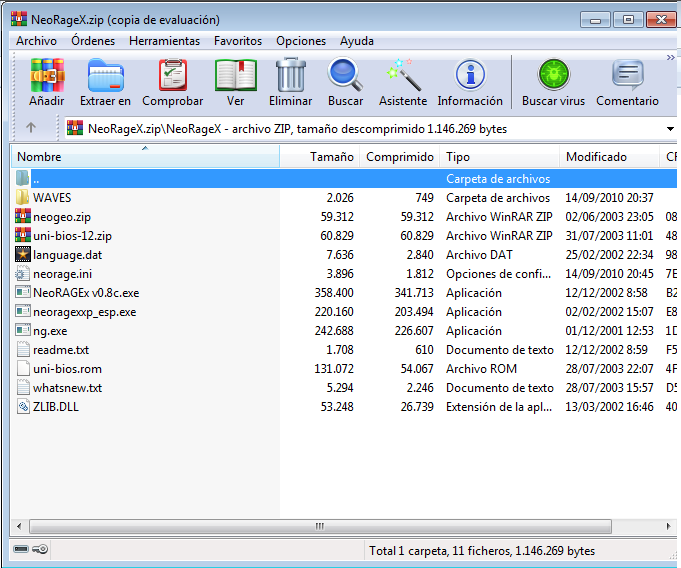Open the Órdenes menu
This screenshot has width=681, height=568.
click(93, 41)
